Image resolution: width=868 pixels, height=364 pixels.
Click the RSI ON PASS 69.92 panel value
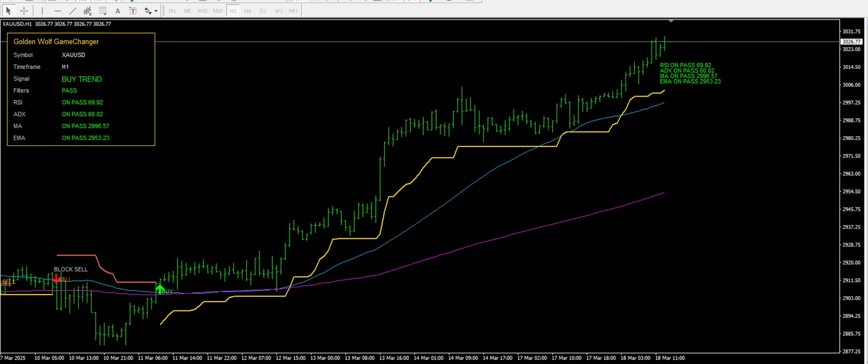point(82,103)
